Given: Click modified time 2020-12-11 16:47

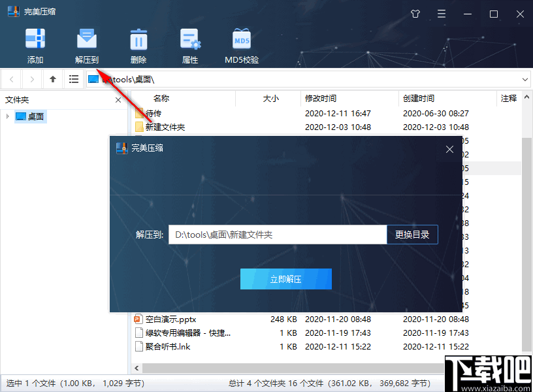Looking at the screenshot, I should click(x=338, y=113).
